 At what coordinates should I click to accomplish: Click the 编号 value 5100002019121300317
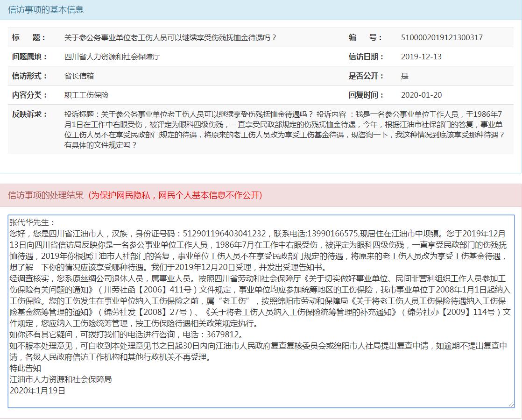pyautogui.click(x=442, y=38)
